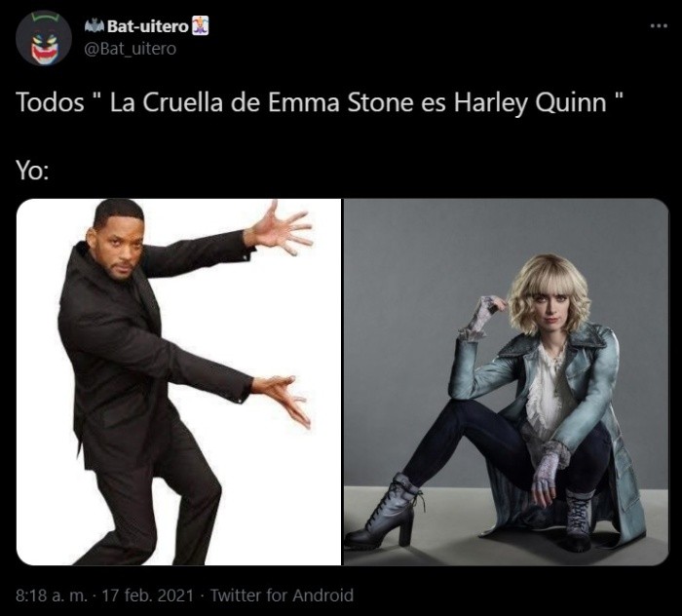This screenshot has width=682, height=616.
Task: Open the Bat-uitero profile avatar
Action: (x=44, y=38)
